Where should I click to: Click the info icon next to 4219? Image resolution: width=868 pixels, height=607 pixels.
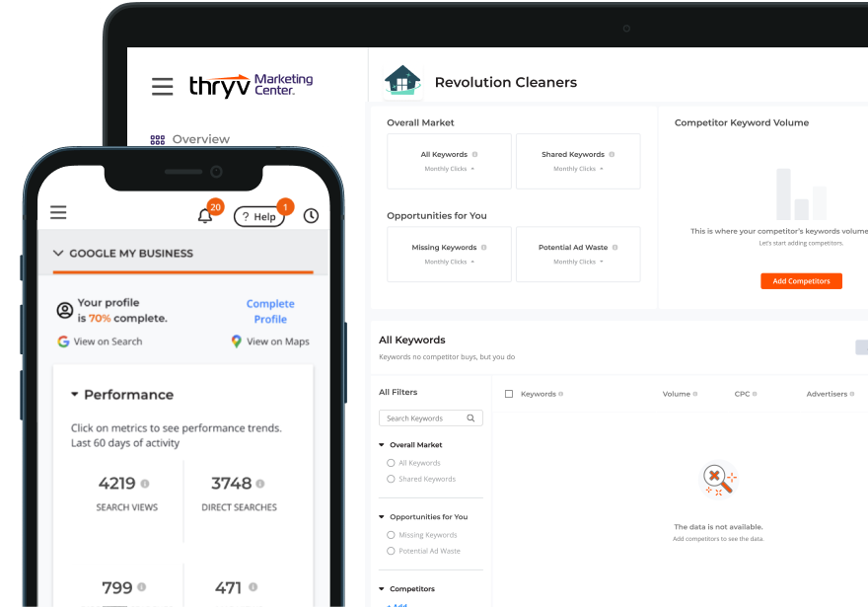[145, 484]
